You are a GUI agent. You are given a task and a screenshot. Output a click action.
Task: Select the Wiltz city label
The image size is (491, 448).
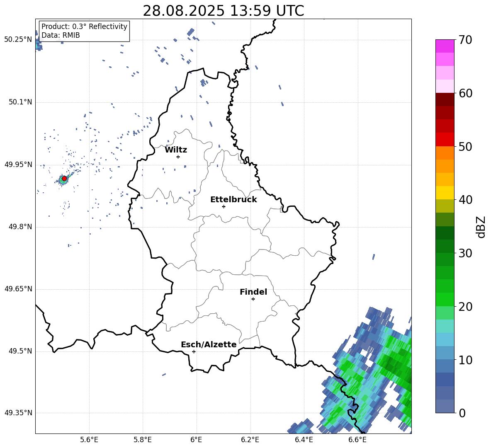tap(176, 150)
